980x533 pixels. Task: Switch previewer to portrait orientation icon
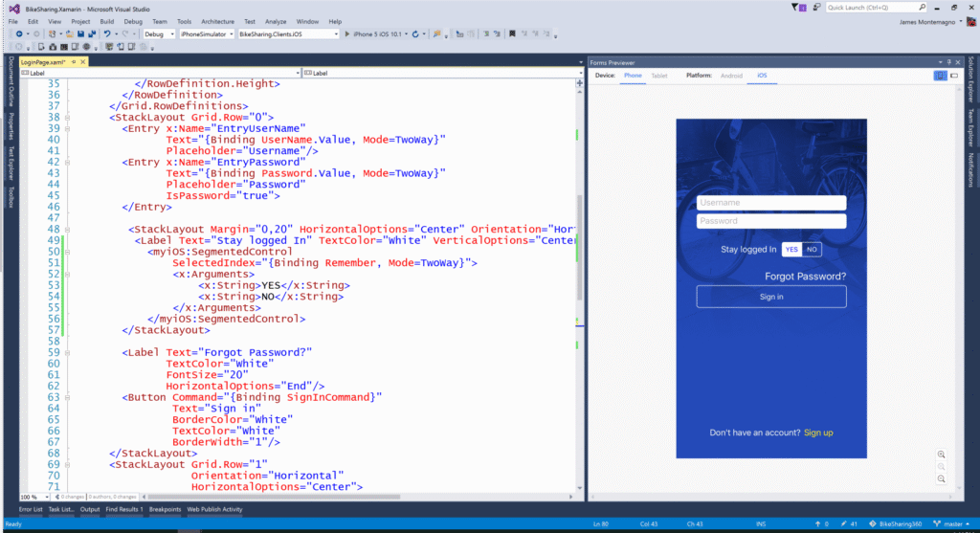[938, 75]
